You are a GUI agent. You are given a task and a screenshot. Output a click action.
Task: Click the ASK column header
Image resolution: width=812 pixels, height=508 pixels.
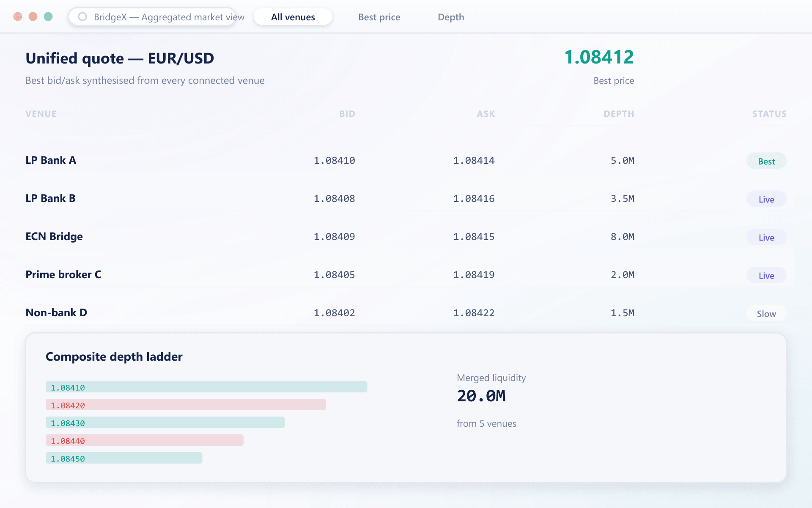486,114
